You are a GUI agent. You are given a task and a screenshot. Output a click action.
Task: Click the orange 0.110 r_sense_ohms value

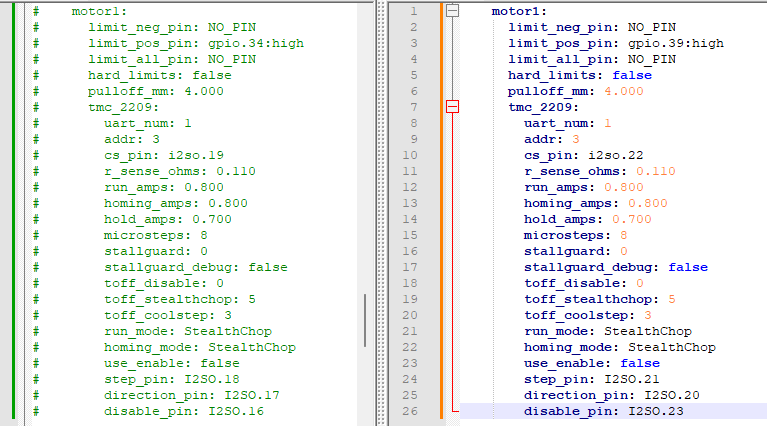point(656,171)
